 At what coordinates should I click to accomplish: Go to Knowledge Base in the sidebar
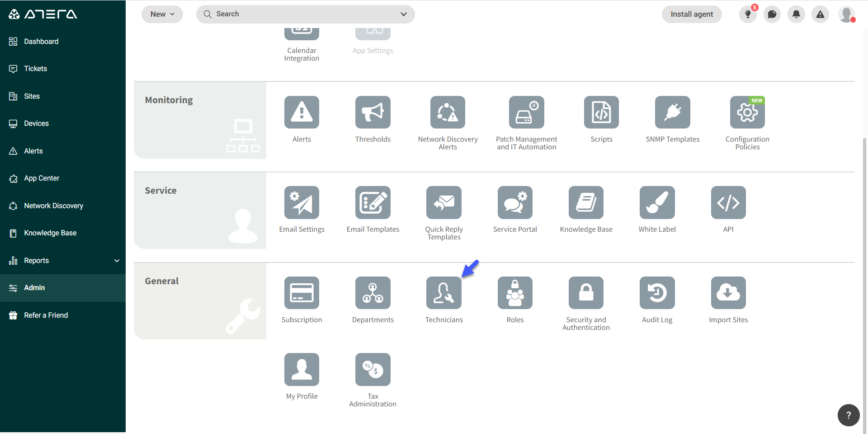point(63,233)
